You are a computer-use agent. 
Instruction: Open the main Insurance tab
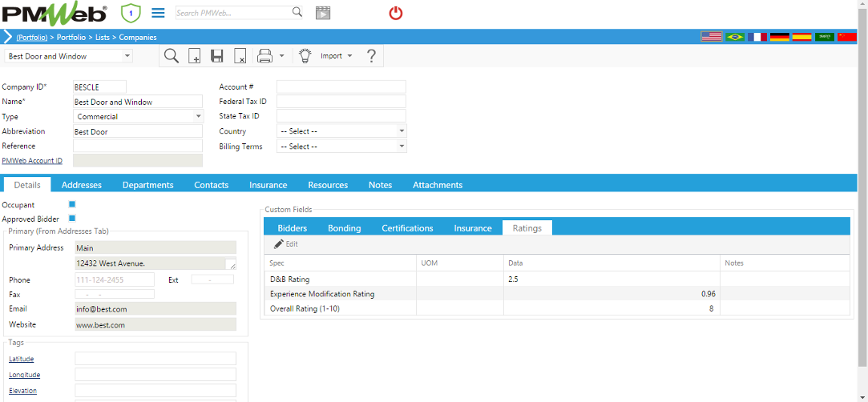(268, 185)
